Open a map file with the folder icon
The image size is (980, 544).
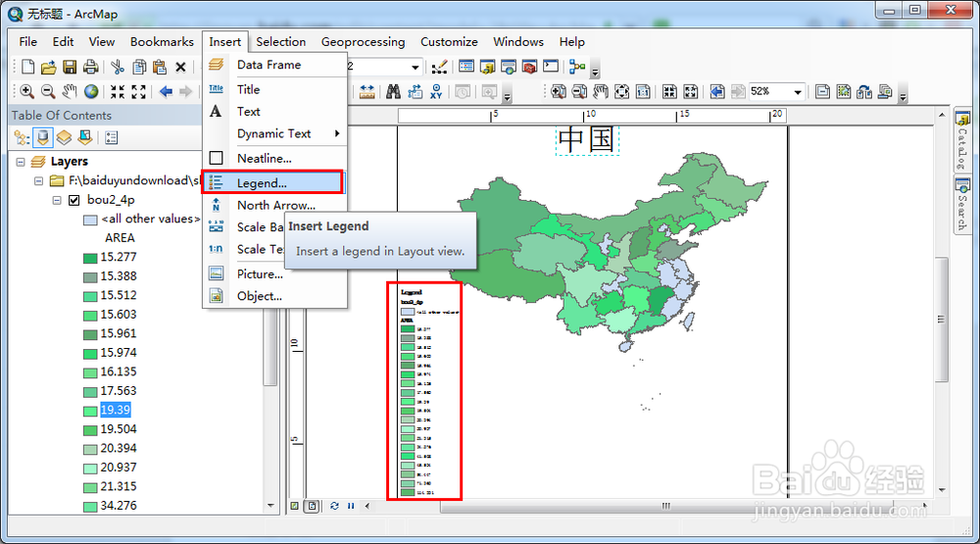(x=48, y=67)
